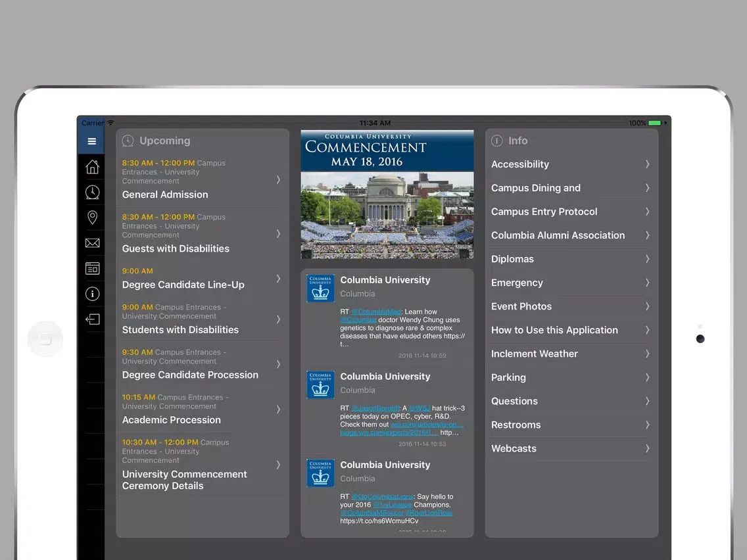Select University Commencement Ceremony Details title
This screenshot has height=560, width=747.
point(184,480)
